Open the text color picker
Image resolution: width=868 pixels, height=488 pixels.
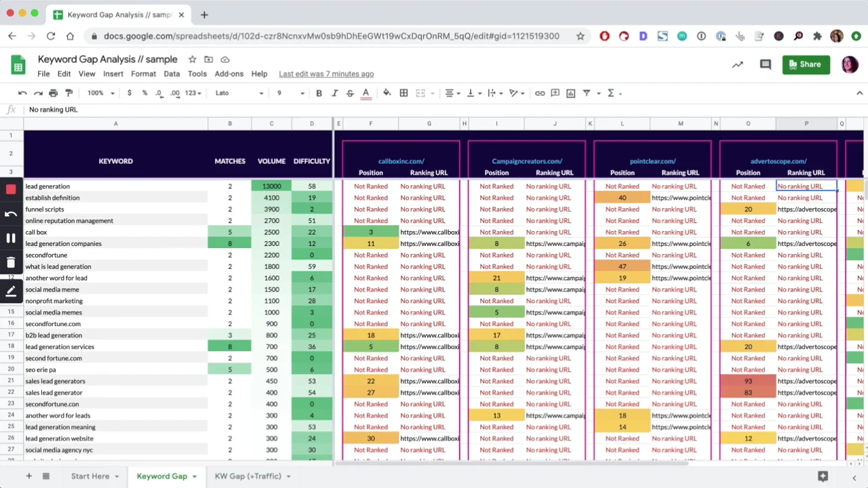pyautogui.click(x=366, y=93)
